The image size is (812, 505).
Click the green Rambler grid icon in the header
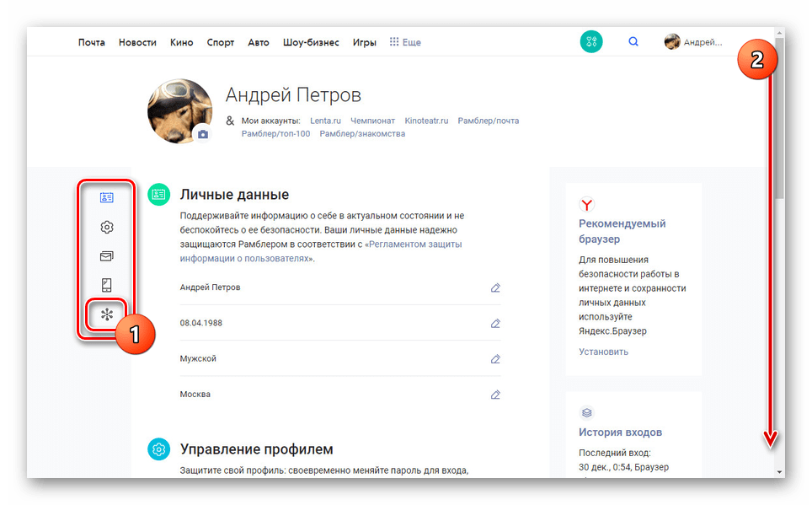point(590,40)
